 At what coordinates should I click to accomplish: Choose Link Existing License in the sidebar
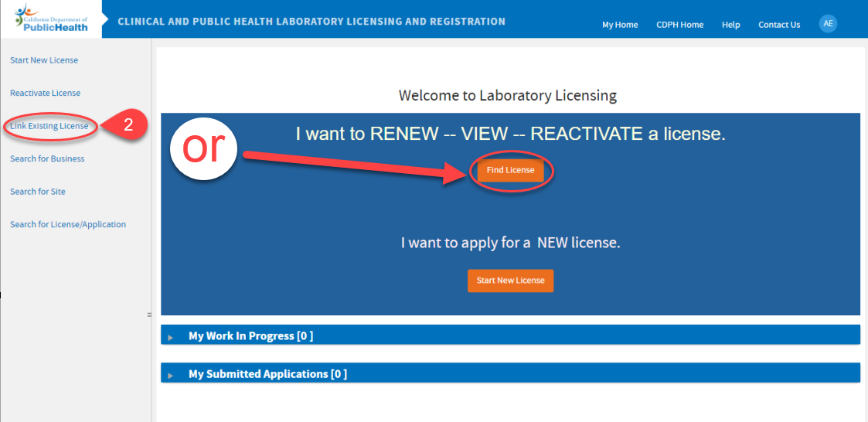49,126
